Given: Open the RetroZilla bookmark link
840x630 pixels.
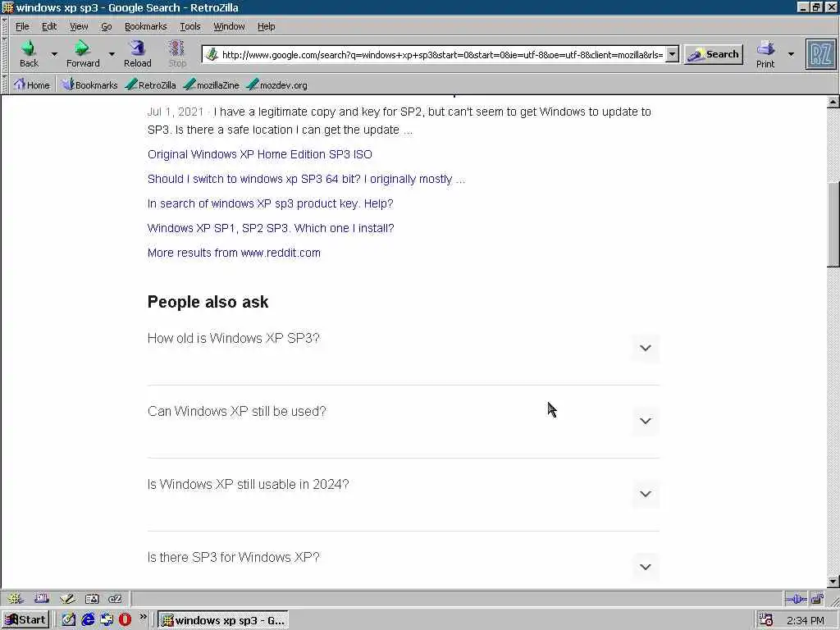Looking at the screenshot, I should click(151, 84).
